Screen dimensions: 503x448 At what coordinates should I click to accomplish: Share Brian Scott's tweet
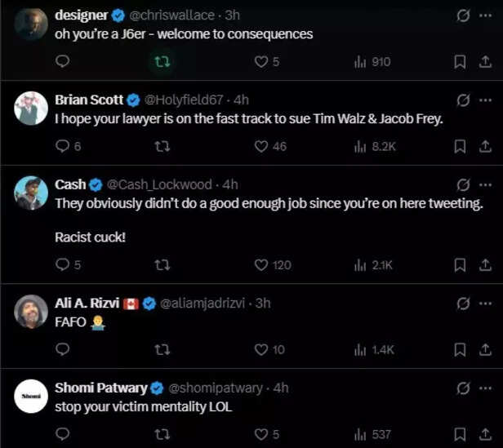point(485,147)
